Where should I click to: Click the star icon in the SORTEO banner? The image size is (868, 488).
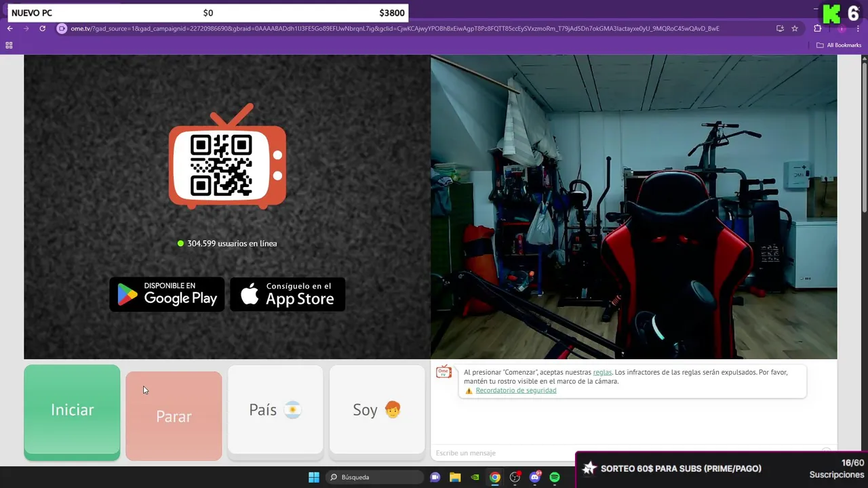pyautogui.click(x=589, y=468)
